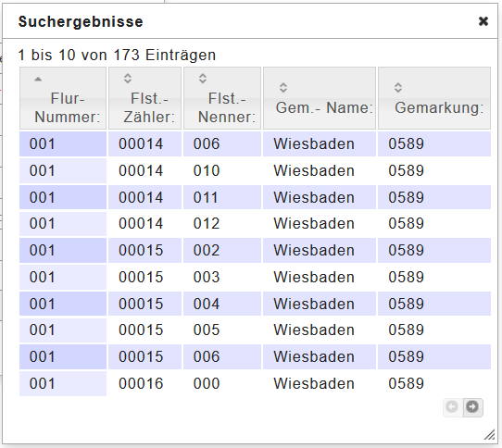Close the Suchergebnisse dialog
The width and height of the screenshot is (502, 448).
pos(483,21)
